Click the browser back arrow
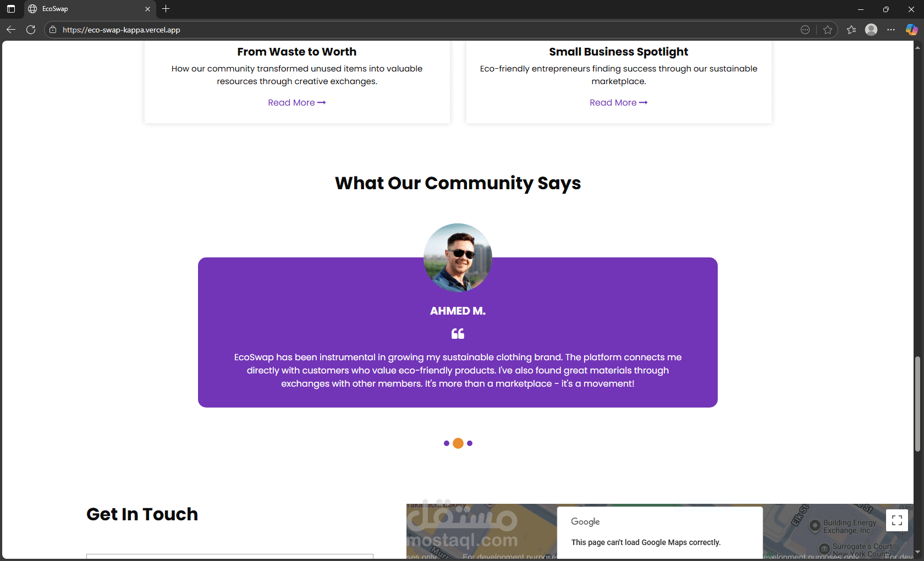 11,30
